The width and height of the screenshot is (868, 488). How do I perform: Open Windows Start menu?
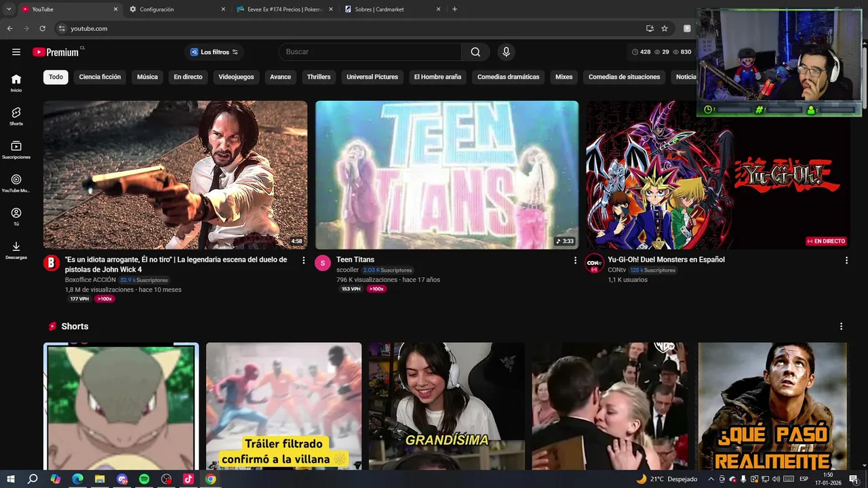point(11,479)
